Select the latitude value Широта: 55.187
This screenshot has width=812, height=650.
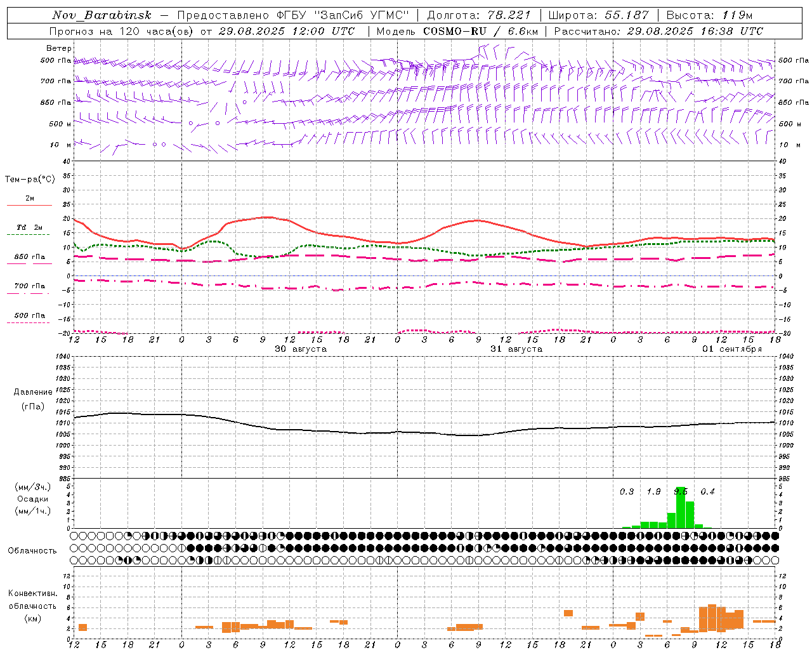click(x=598, y=15)
